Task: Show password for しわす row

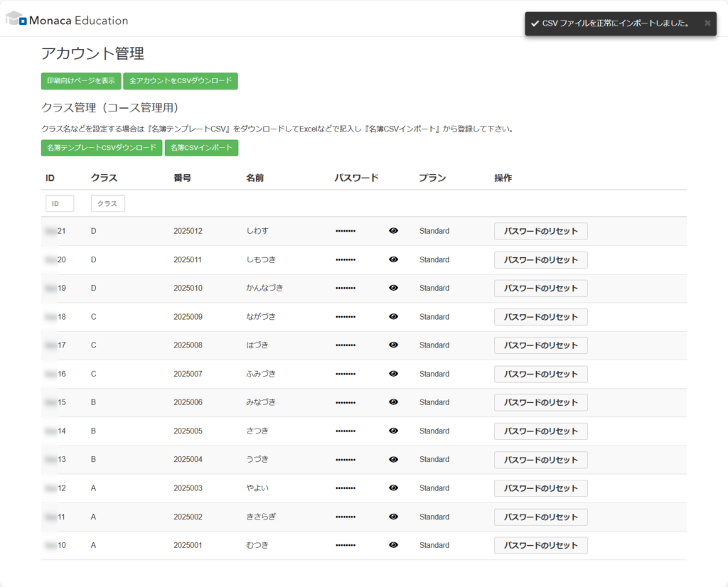Action: (x=393, y=231)
